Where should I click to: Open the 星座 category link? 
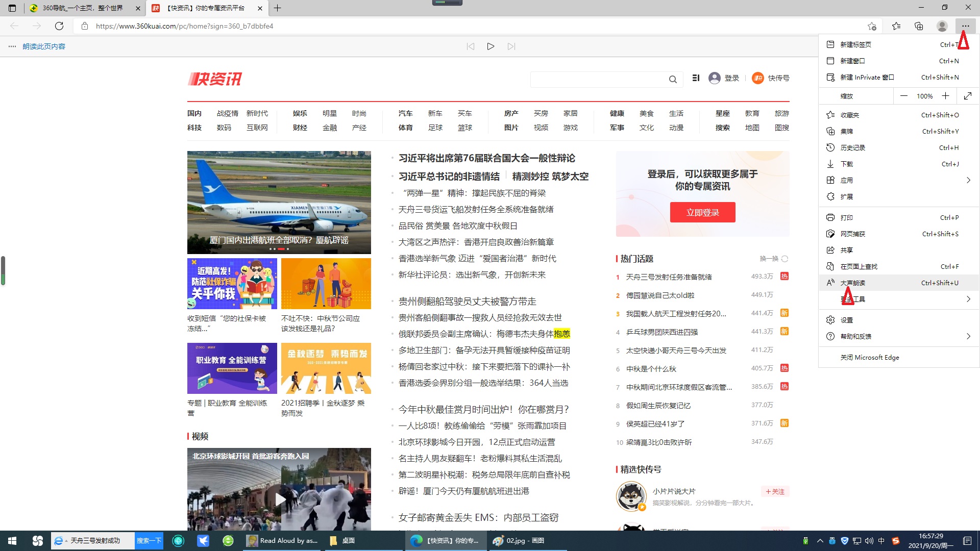pyautogui.click(x=723, y=113)
